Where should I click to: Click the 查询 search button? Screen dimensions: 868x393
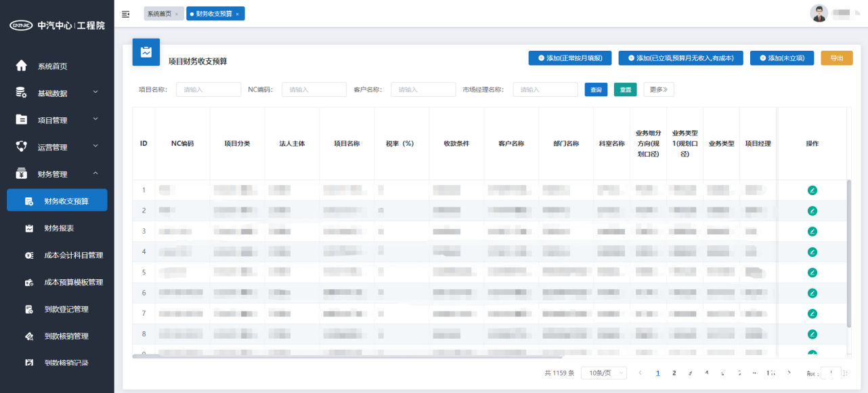[x=596, y=89]
